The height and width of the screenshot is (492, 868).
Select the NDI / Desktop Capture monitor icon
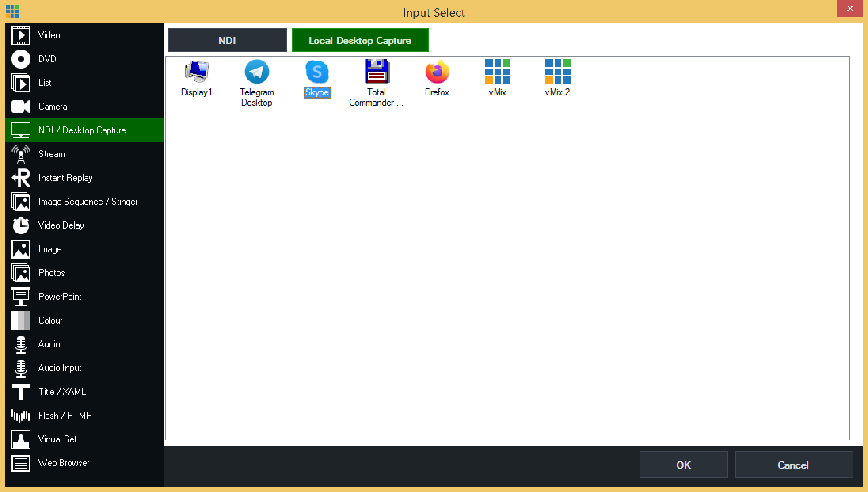[21, 130]
